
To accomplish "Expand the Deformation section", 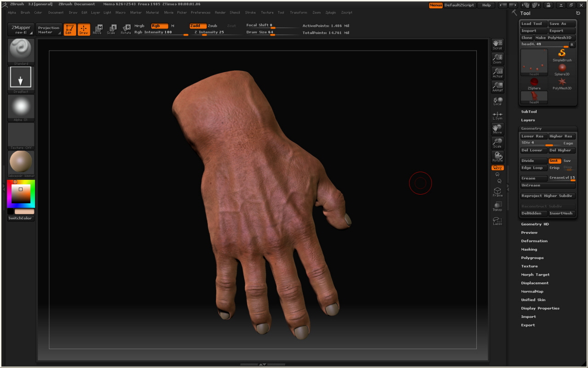I will tap(534, 241).
